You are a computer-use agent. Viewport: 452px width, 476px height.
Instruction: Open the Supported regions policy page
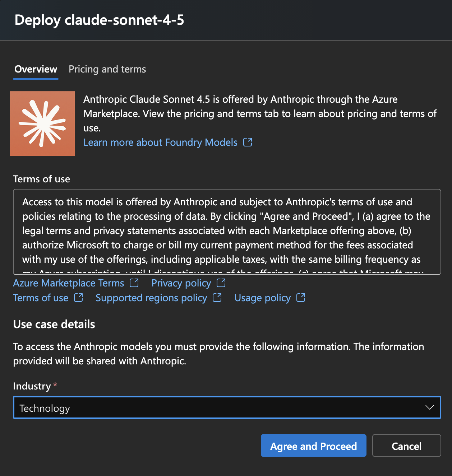[x=151, y=298]
